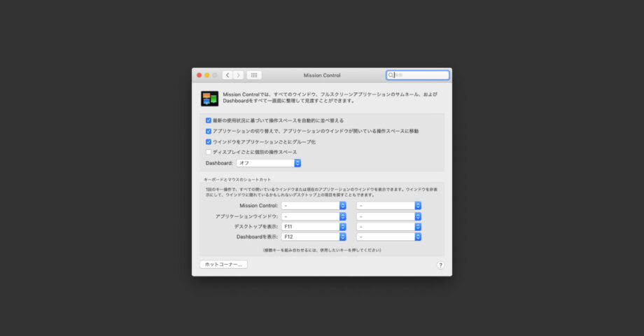Minimize the Mission Control window

coord(207,75)
